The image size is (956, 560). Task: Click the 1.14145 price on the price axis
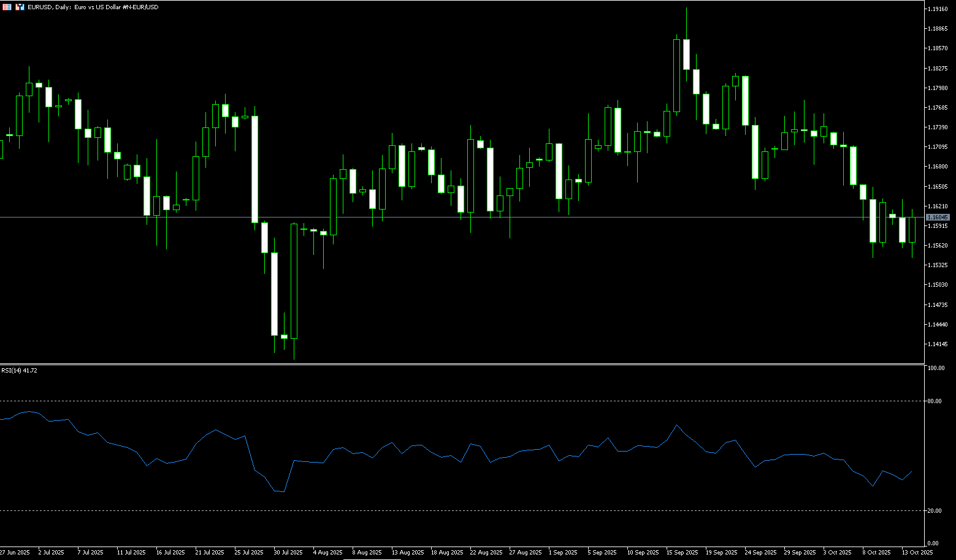coord(938,344)
